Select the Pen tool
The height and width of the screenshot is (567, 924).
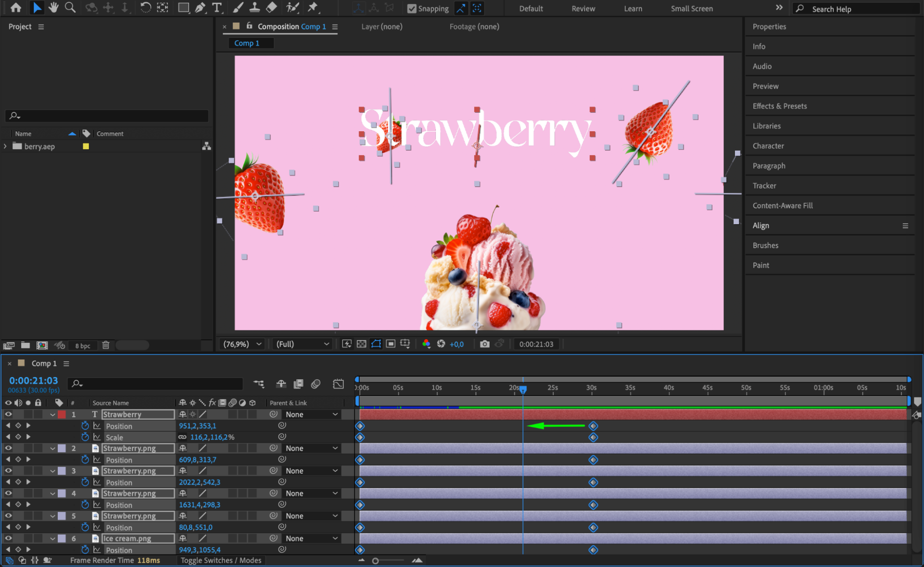[200, 7]
